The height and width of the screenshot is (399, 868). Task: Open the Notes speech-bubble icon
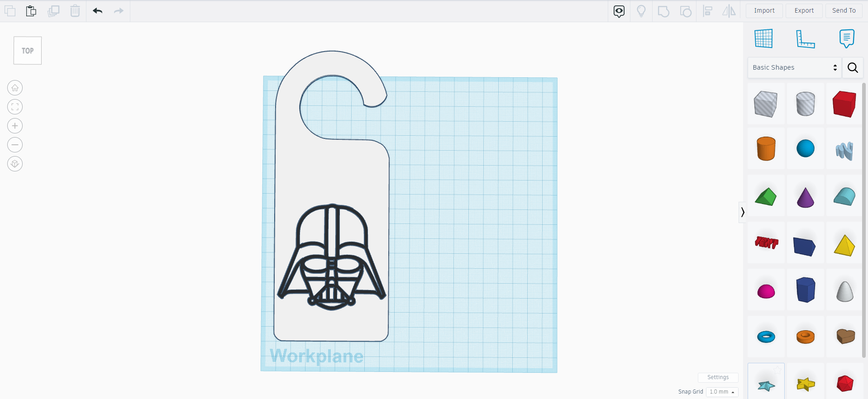[619, 11]
